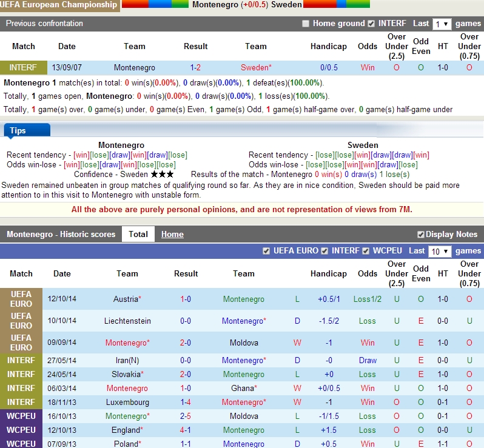Toggle the Display Notes checkbox
484x448 pixels.
click(421, 235)
